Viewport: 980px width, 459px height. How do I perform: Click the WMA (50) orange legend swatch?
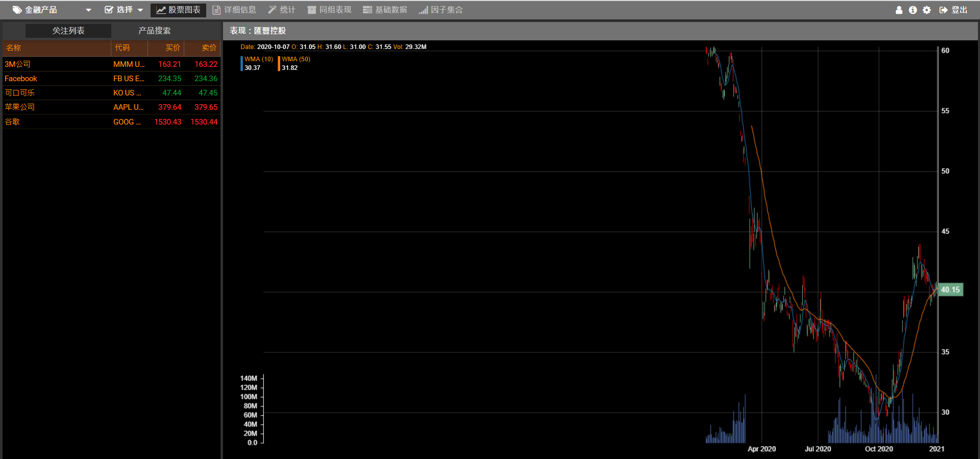[279, 63]
